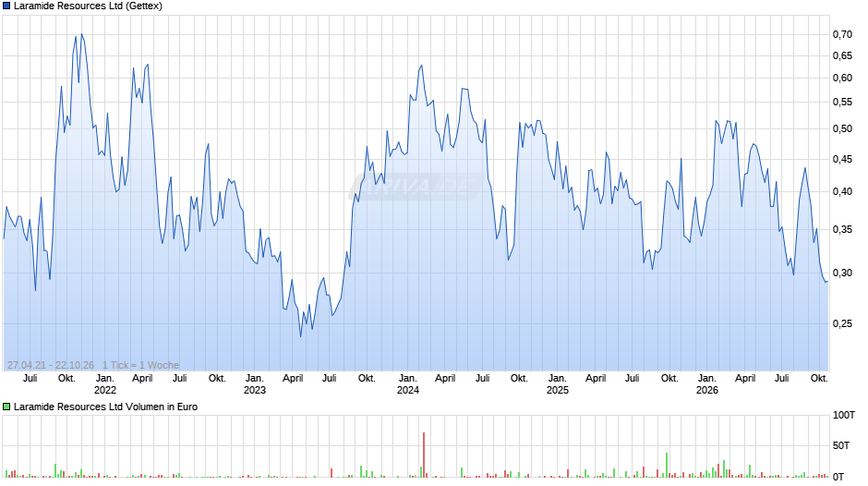Viewport: 868px width, 486px height.
Task: Click the 0,35 price axis label
Action: 842,229
